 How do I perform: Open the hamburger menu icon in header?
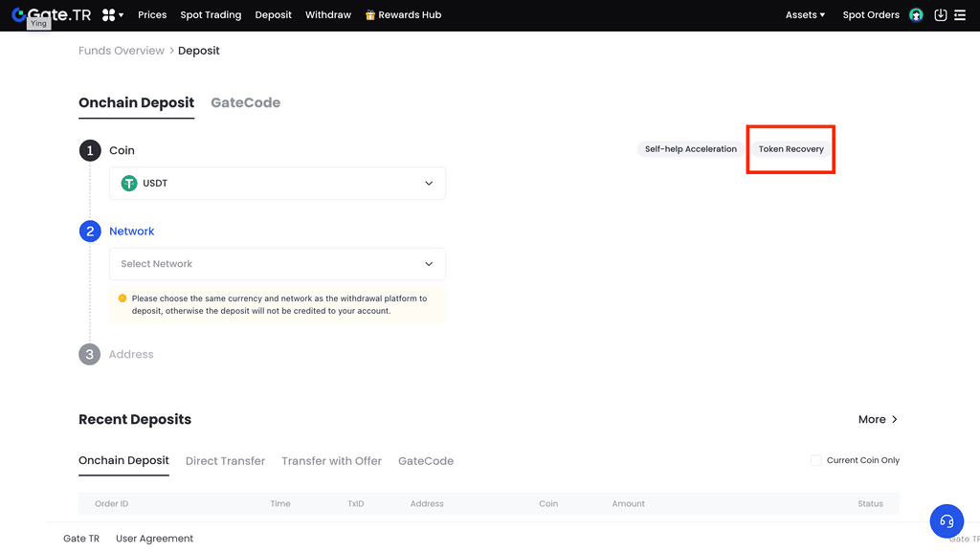pos(960,15)
